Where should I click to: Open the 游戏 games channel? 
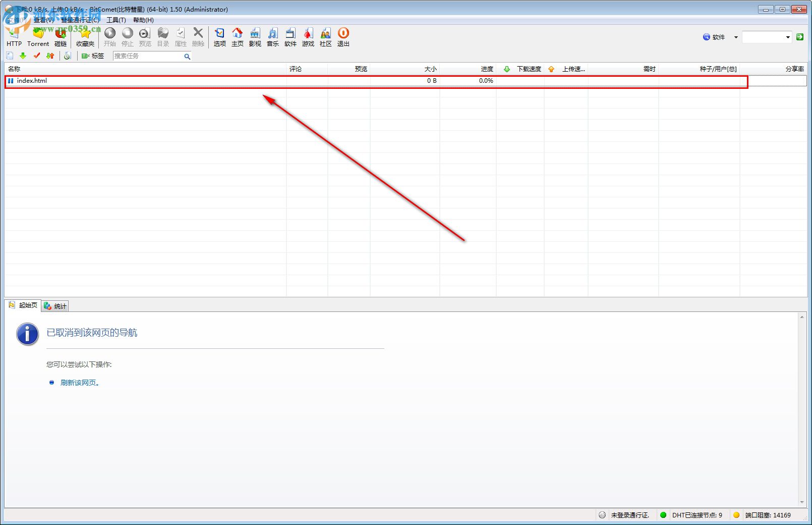point(308,37)
